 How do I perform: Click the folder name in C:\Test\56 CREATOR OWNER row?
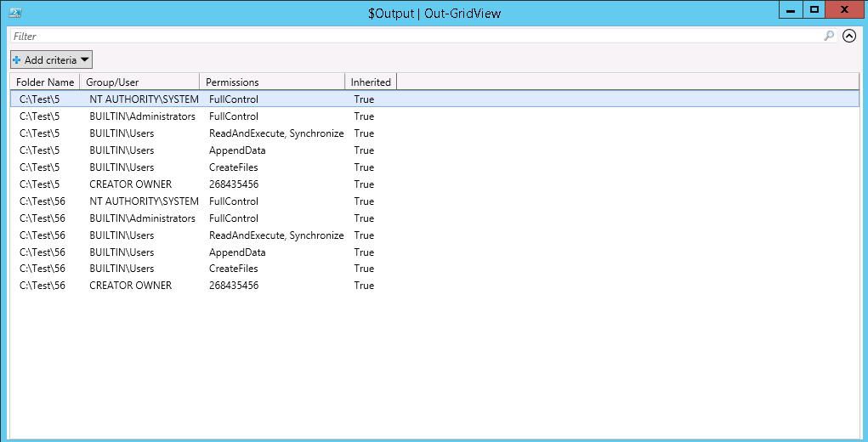pyautogui.click(x=42, y=286)
